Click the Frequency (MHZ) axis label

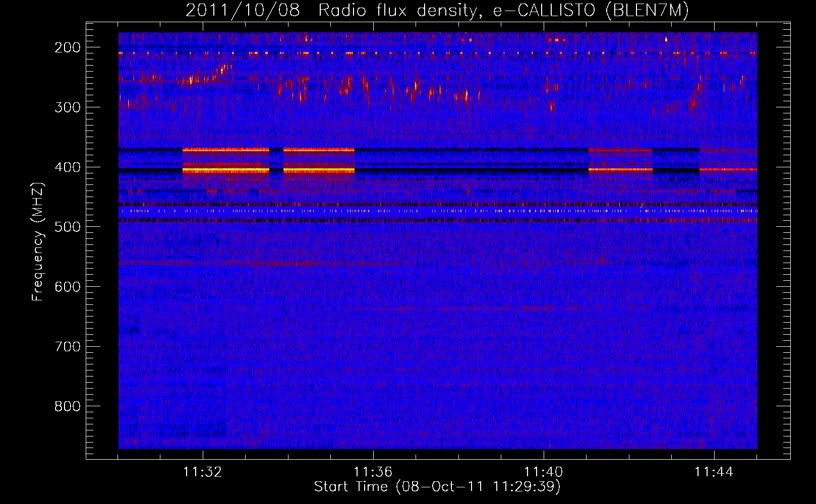(x=38, y=241)
